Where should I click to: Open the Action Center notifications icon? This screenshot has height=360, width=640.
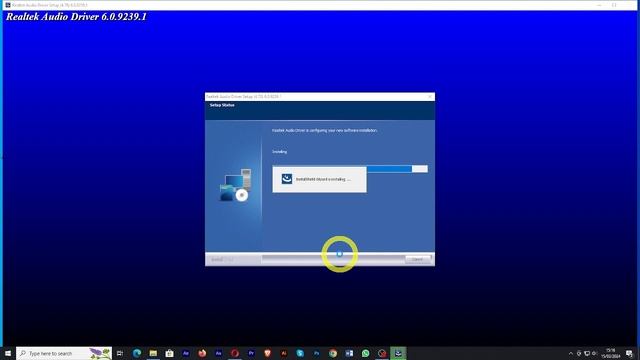pyautogui.click(x=629, y=353)
